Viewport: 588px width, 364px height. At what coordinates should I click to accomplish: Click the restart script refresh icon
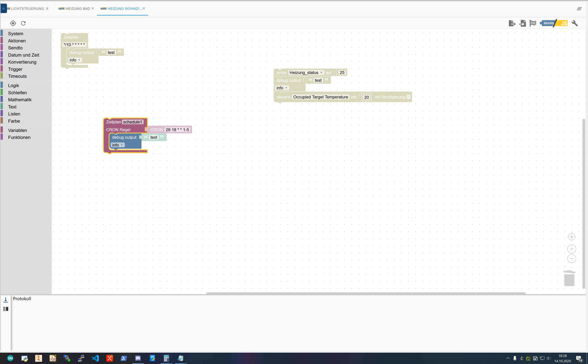[23, 23]
